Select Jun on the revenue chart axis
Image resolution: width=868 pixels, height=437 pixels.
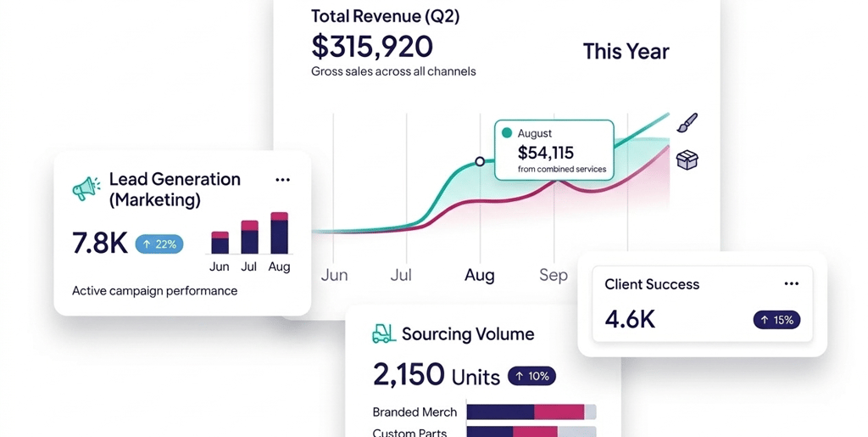(x=334, y=275)
